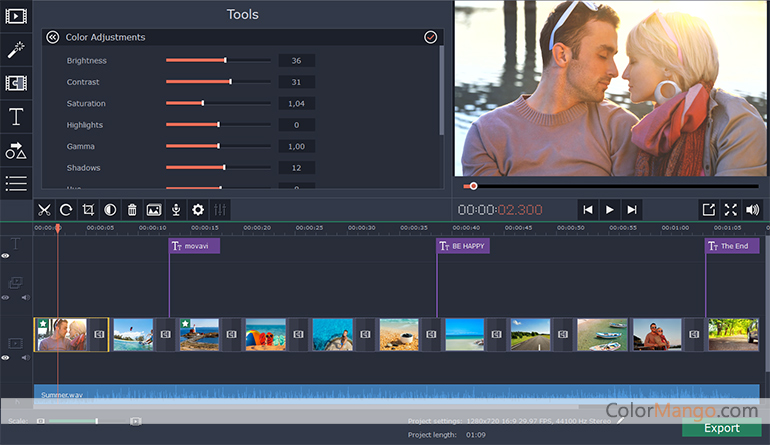This screenshot has height=445, width=770.
Task: Open Clip Properties gear icon
Action: tap(198, 210)
